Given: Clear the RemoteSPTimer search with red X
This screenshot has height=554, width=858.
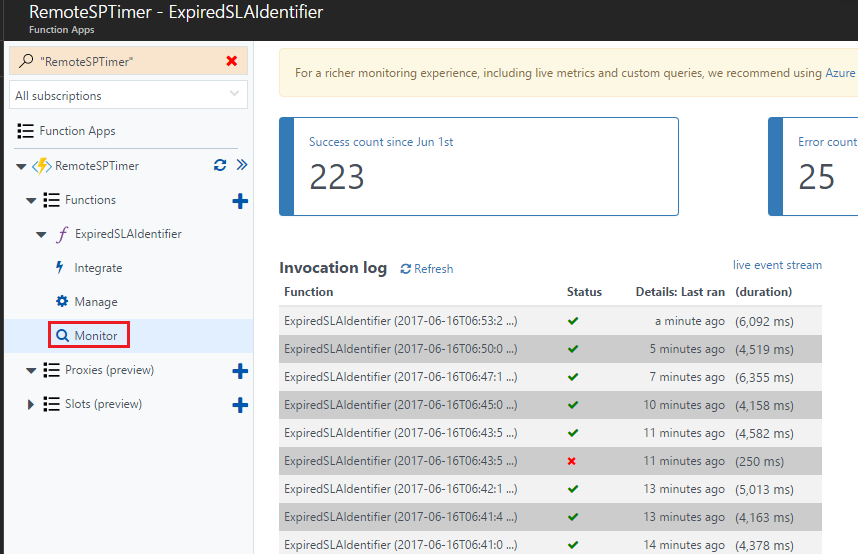Looking at the screenshot, I should pyautogui.click(x=231, y=61).
